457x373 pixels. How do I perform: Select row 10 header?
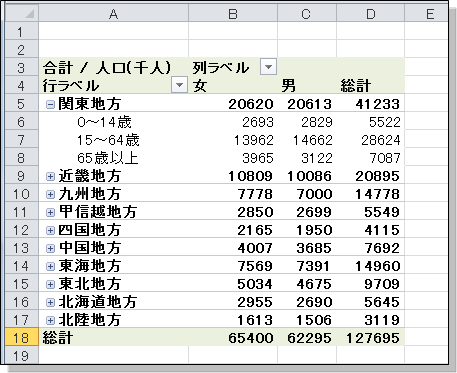coord(22,194)
